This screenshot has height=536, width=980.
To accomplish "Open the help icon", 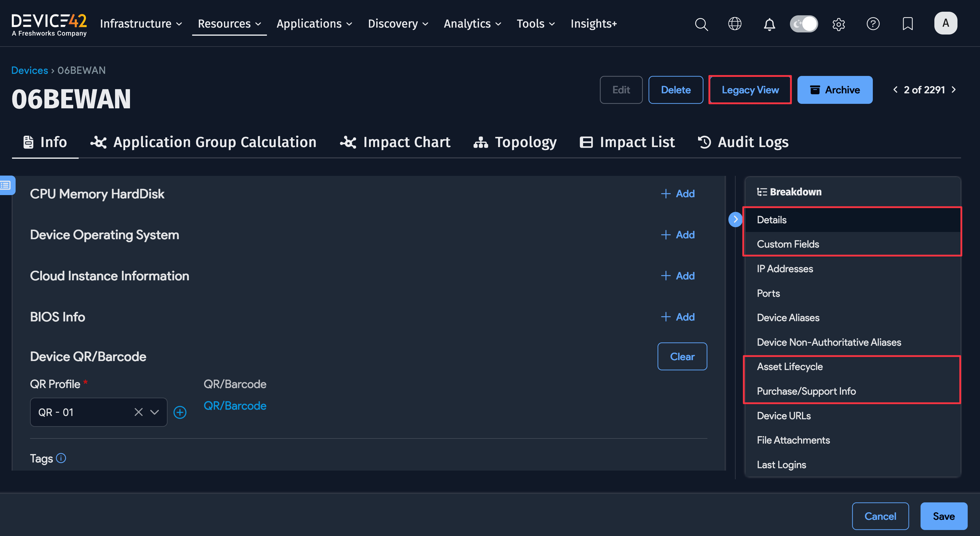I will [x=873, y=24].
